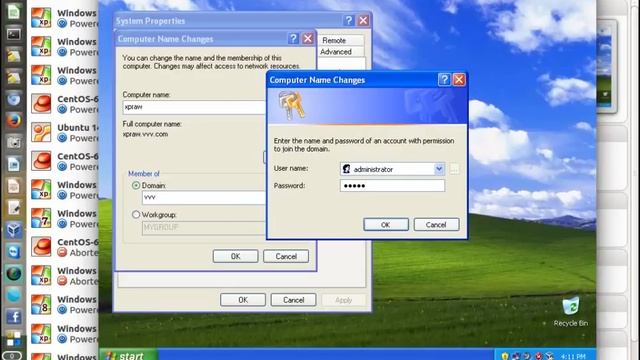Open the Windows XP start menu
The height and width of the screenshot is (360, 640).
click(x=129, y=355)
